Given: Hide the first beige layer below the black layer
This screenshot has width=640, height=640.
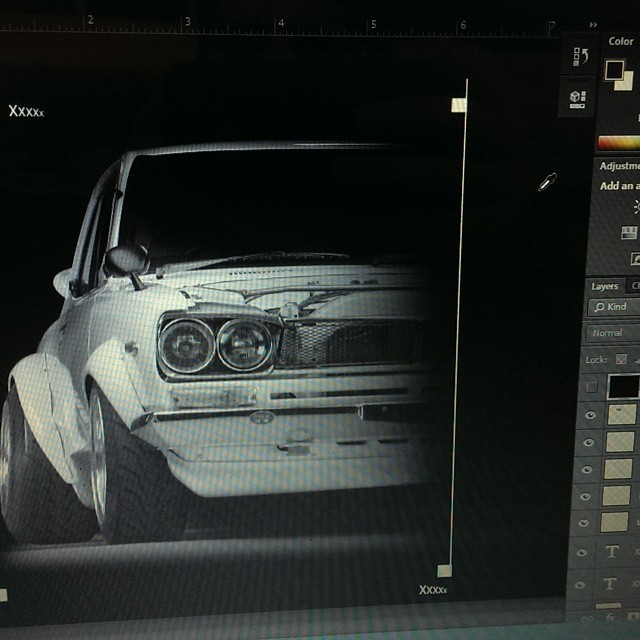Looking at the screenshot, I should (590, 416).
